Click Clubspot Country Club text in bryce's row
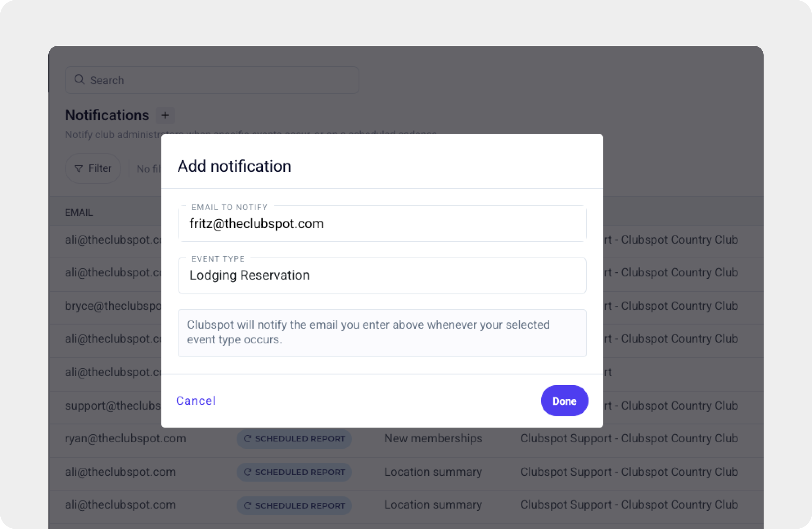 (679, 306)
